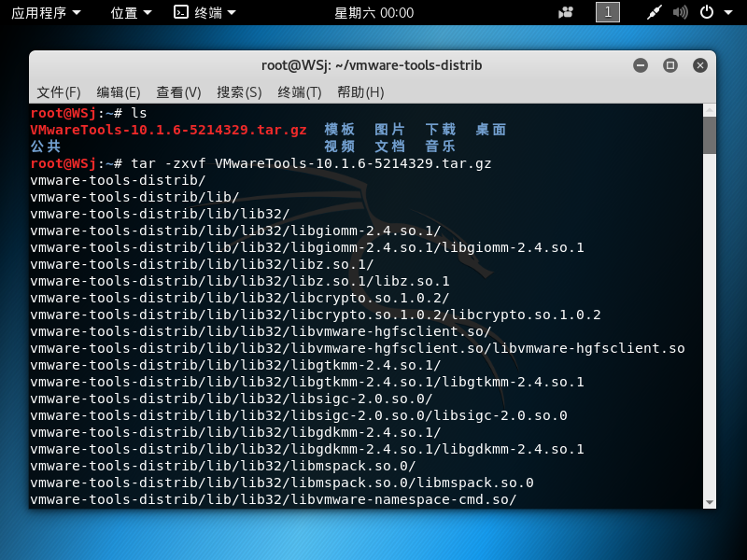Open the 终端 app menu in top bar
Screen dimensions: 747x560
tap(204, 13)
